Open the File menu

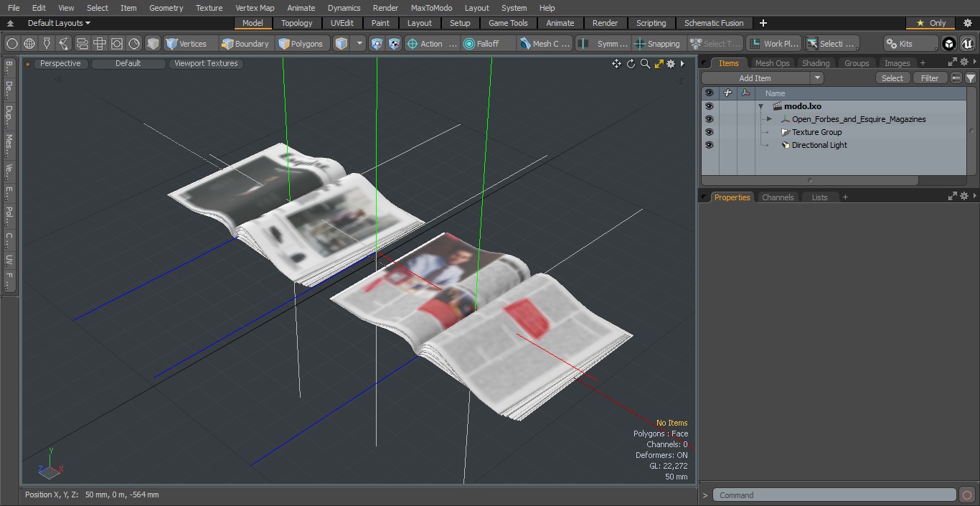click(x=14, y=8)
